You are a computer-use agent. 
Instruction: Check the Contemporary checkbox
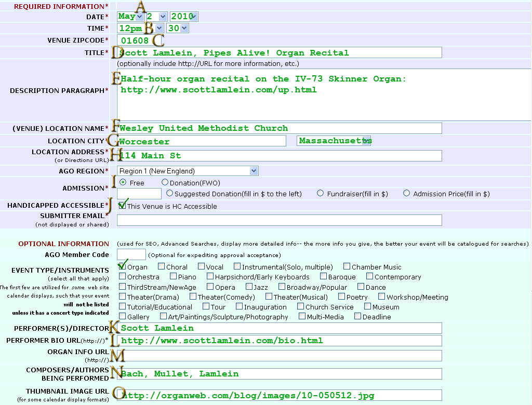tap(369, 276)
